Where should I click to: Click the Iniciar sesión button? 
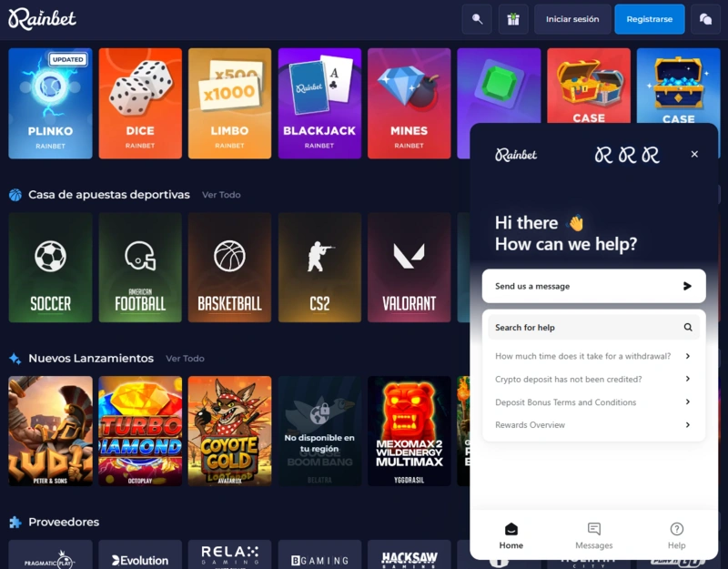571,19
